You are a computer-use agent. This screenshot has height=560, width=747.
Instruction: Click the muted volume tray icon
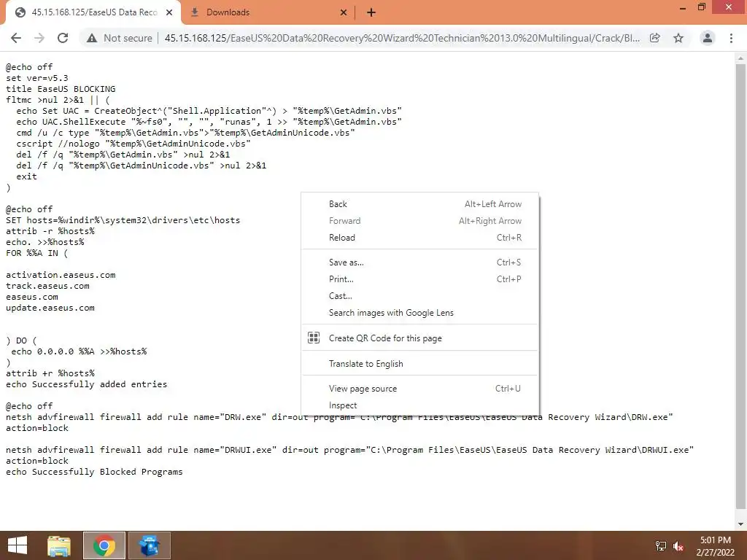pos(678,545)
